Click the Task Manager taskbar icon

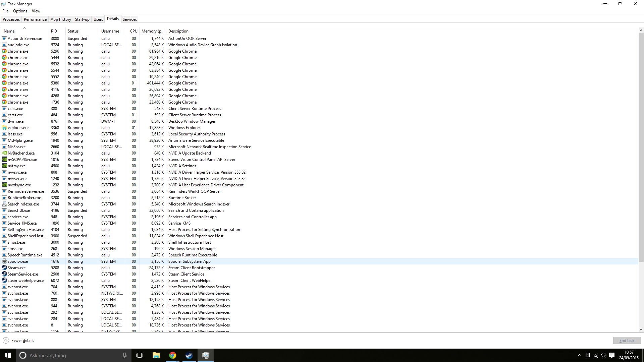[206, 355]
